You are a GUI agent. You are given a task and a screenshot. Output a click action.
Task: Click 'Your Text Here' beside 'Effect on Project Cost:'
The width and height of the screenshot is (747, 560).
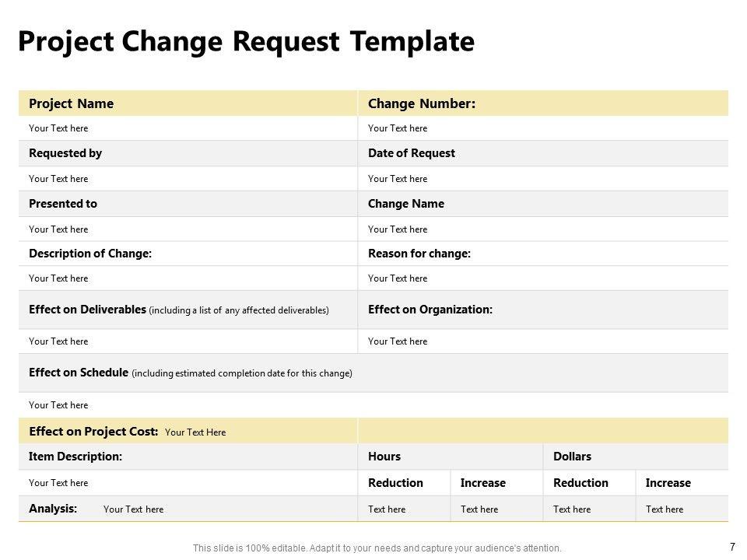tap(195, 432)
